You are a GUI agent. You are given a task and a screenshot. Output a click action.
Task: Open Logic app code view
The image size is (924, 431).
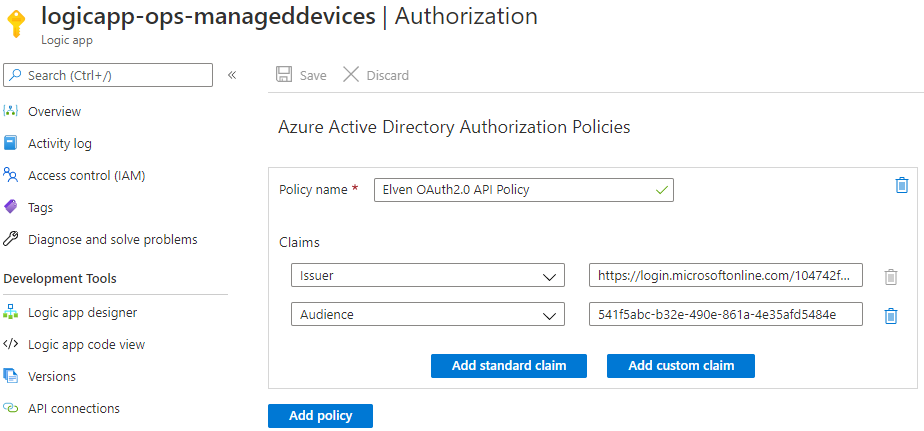point(86,344)
